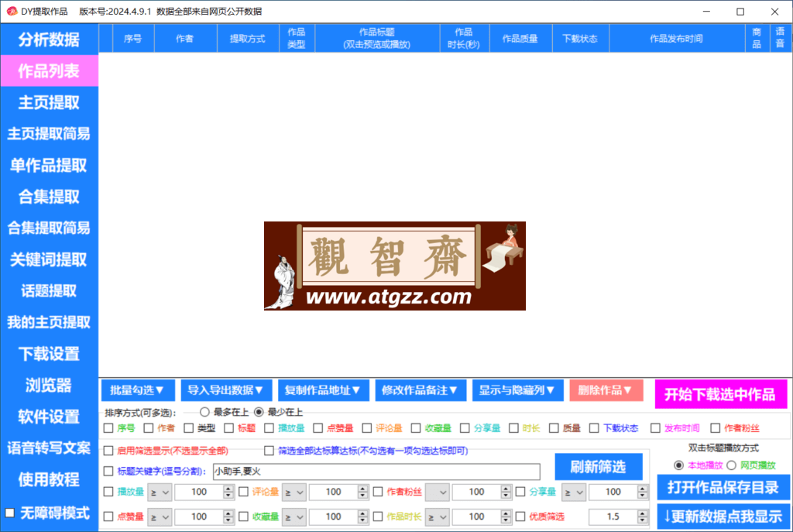Check 筛选全部达标算达标 option
Viewport: 793px width, 532px height.
[x=269, y=451]
